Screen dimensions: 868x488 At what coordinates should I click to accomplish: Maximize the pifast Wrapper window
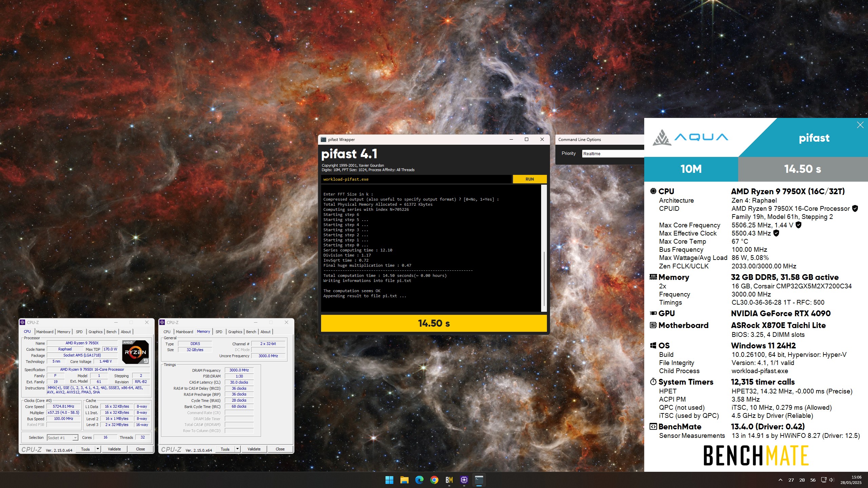coord(527,139)
